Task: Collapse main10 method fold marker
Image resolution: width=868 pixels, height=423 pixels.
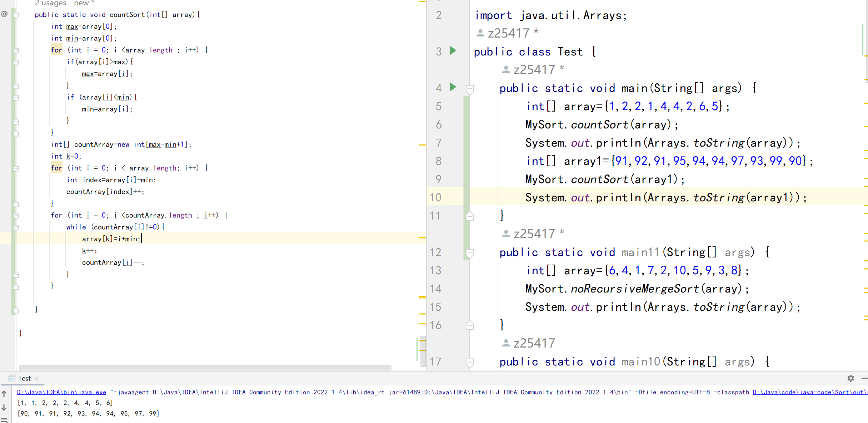Action: [470, 362]
